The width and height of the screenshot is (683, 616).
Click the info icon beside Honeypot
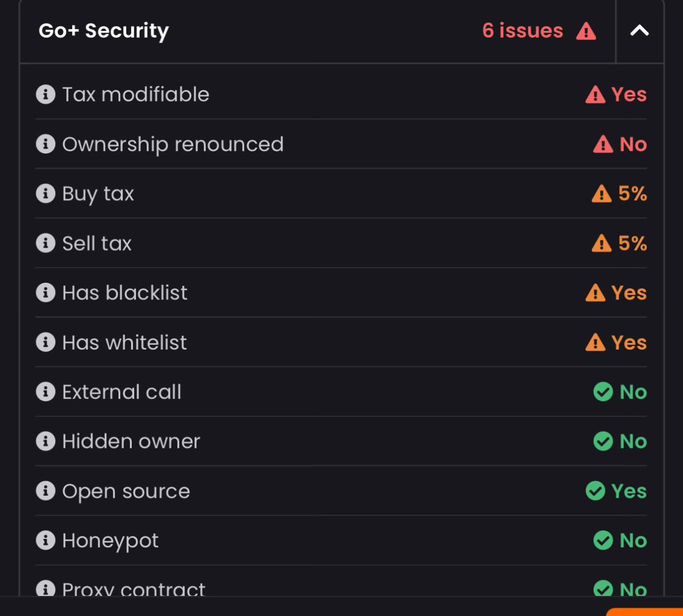(46, 540)
